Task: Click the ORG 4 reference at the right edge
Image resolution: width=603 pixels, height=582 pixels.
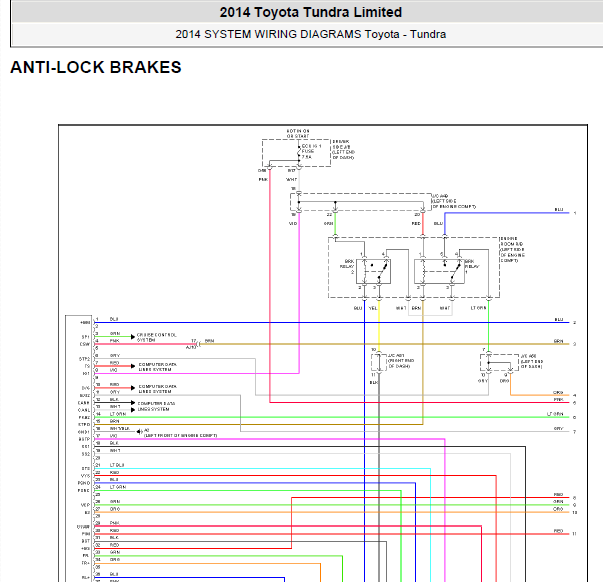Action: point(565,394)
